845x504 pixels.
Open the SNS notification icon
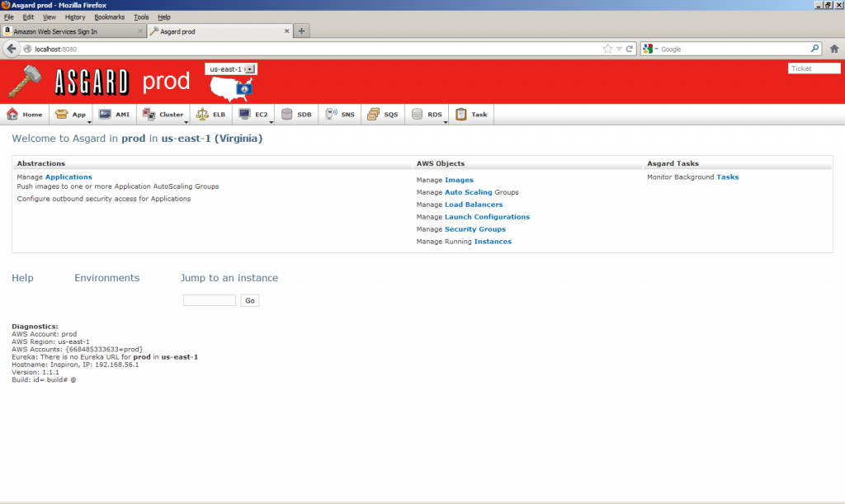[x=331, y=115]
